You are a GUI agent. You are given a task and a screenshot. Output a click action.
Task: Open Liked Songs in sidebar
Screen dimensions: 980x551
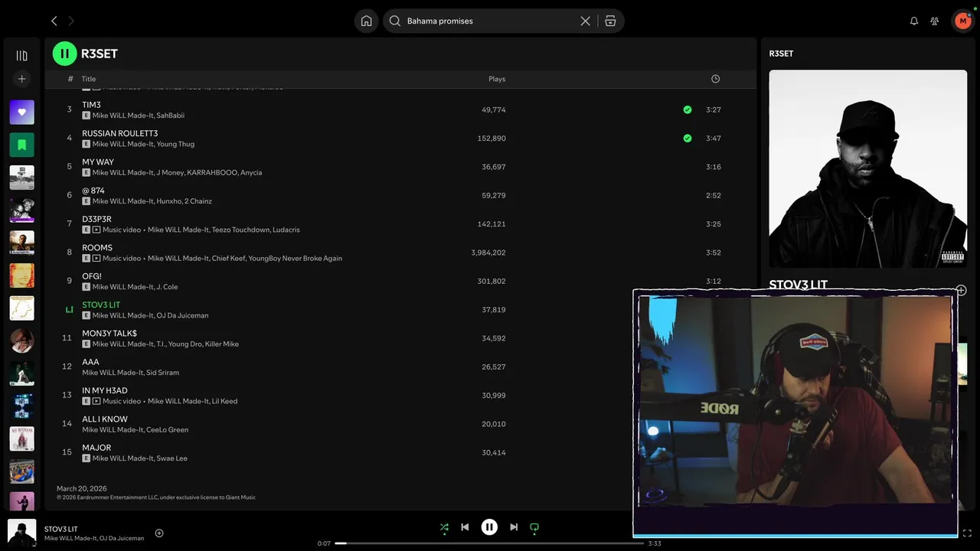point(21,112)
